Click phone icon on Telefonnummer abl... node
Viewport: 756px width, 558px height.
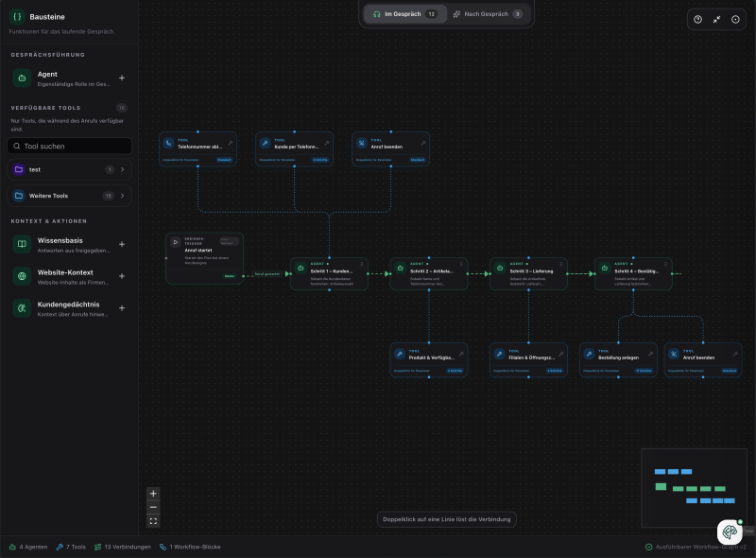pyautogui.click(x=168, y=143)
